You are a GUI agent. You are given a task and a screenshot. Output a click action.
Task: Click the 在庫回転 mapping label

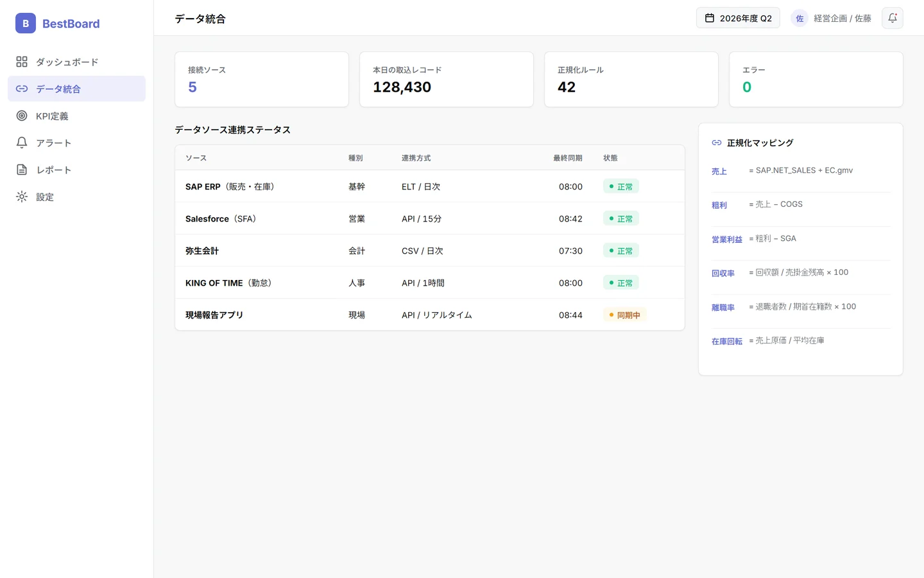pyautogui.click(x=727, y=342)
